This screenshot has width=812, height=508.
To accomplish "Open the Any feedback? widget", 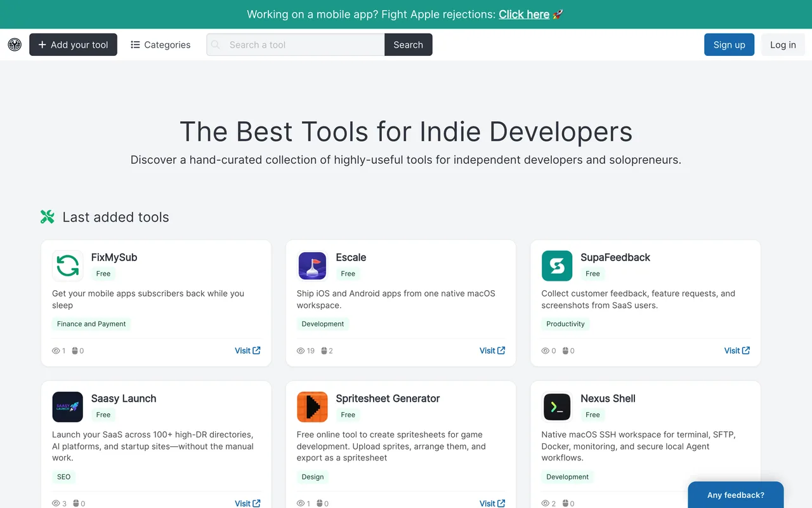I will point(736,495).
